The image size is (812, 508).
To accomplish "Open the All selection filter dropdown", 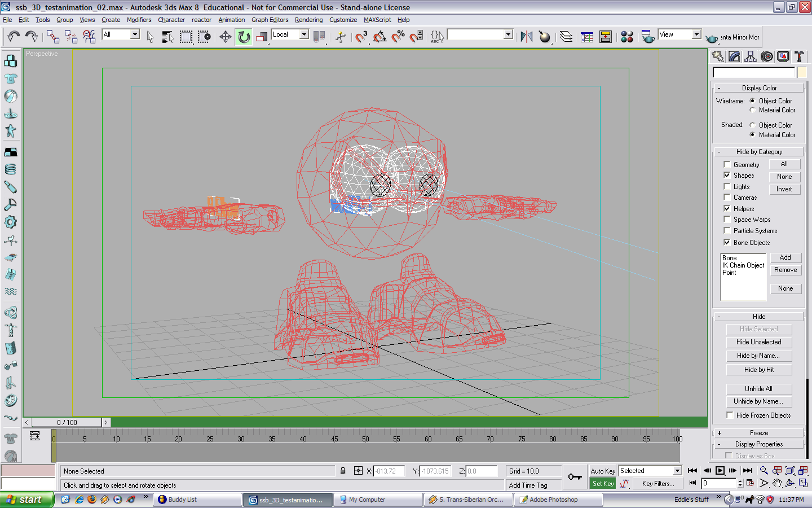I will click(x=135, y=34).
